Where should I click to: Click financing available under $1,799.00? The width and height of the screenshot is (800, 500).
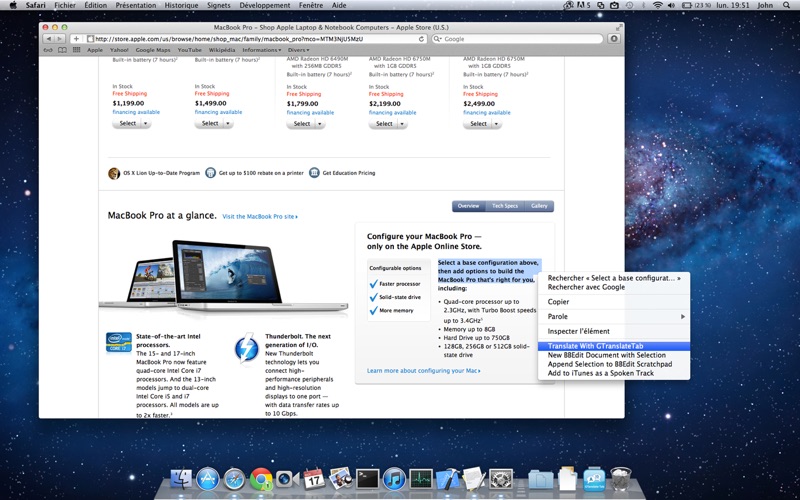310,113
